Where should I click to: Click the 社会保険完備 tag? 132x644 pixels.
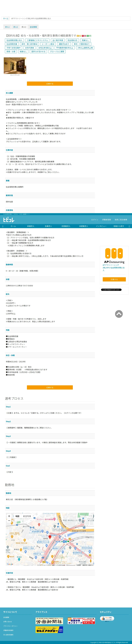tap(12, 44)
